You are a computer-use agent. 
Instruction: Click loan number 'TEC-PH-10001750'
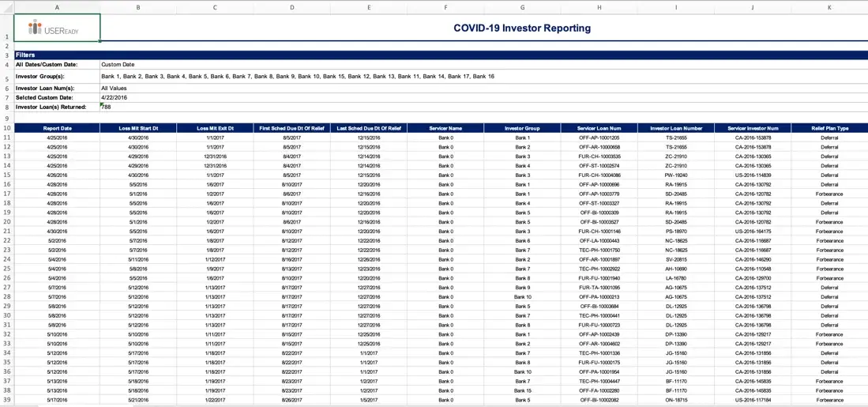pyautogui.click(x=599, y=250)
